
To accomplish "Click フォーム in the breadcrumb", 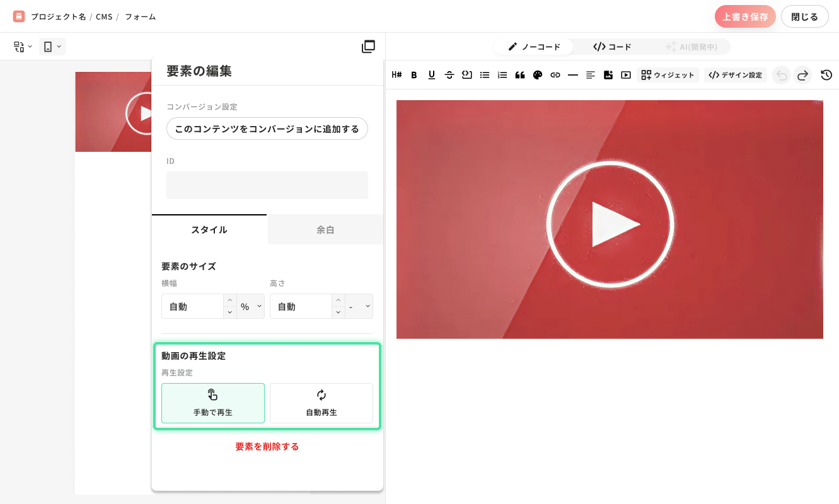I will [x=140, y=16].
